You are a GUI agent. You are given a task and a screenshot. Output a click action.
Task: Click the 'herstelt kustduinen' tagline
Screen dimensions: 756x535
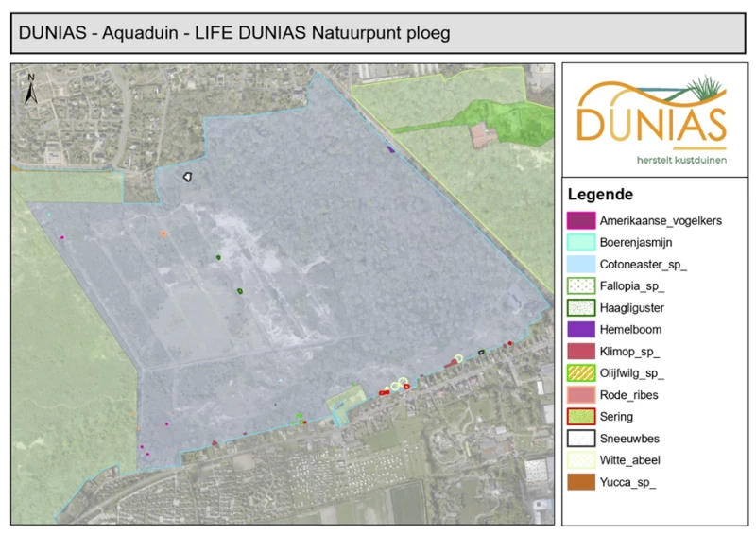[x=681, y=160]
